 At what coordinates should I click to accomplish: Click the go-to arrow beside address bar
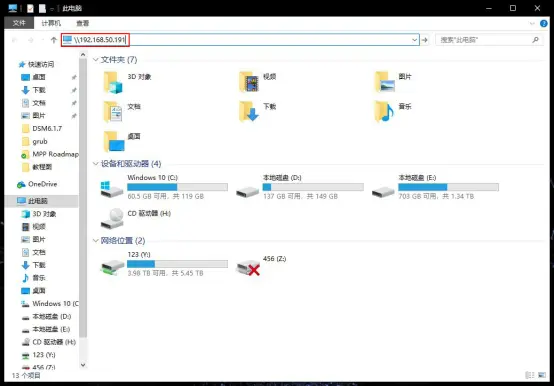click(x=425, y=40)
